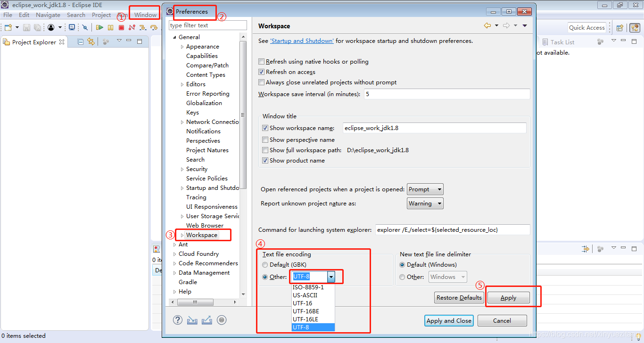Select the Java EE perspective icon
The image size is (644, 343).
pyautogui.click(x=634, y=28)
